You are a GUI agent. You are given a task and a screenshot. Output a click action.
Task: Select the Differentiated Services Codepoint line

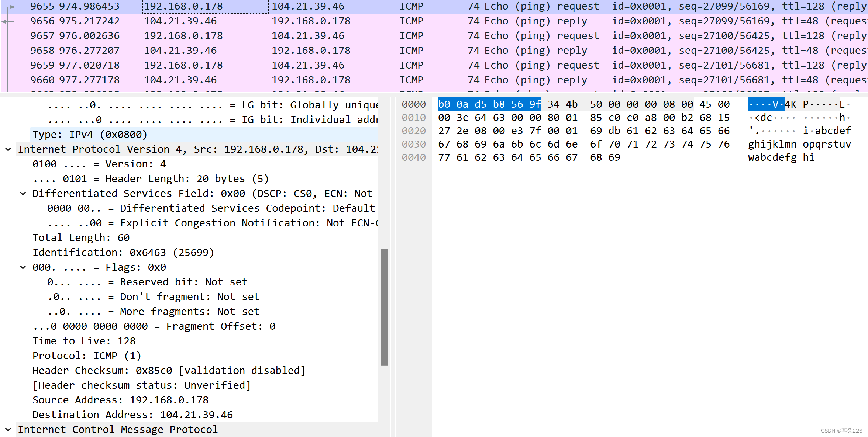coord(211,208)
